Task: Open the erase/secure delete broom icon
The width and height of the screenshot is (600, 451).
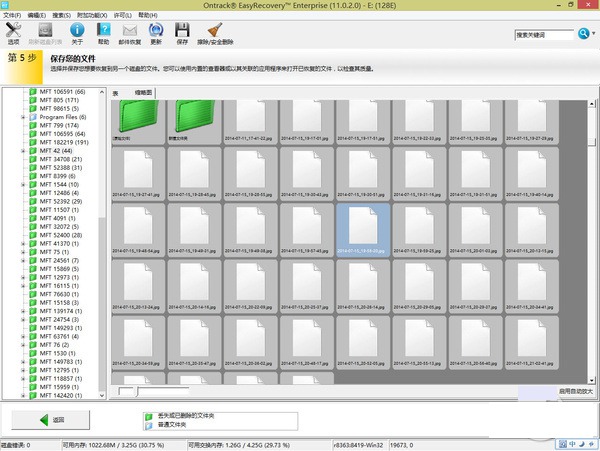Action: click(215, 30)
